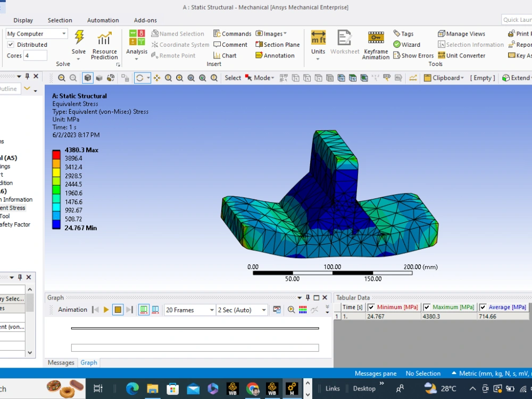Play the result animation

[x=105, y=309]
